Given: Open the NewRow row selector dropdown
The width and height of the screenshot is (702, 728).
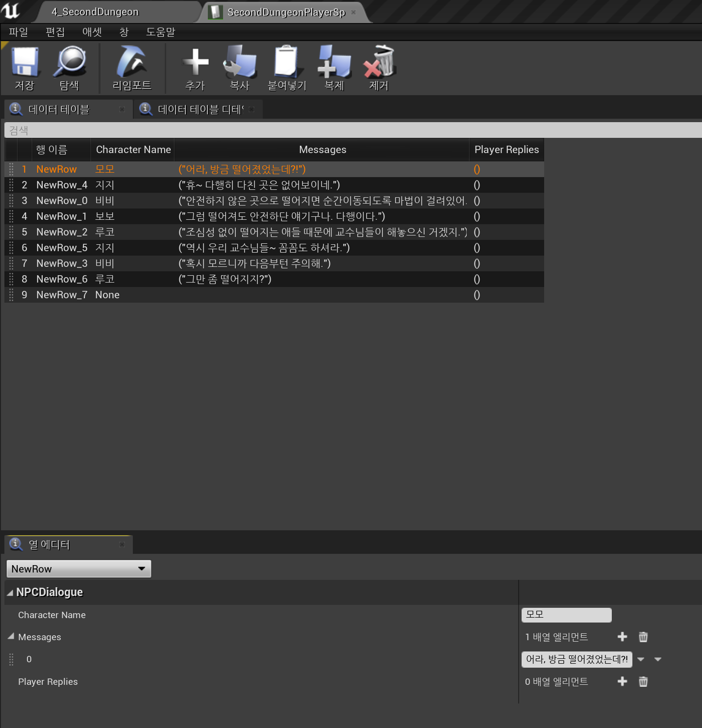Looking at the screenshot, I should pos(78,569).
